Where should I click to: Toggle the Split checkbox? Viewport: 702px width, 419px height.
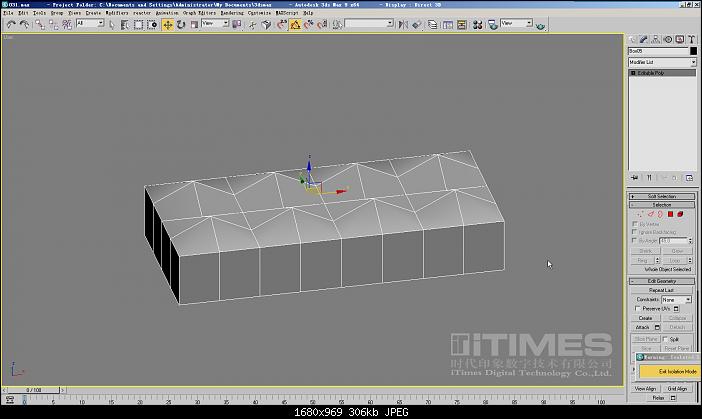pos(665,339)
